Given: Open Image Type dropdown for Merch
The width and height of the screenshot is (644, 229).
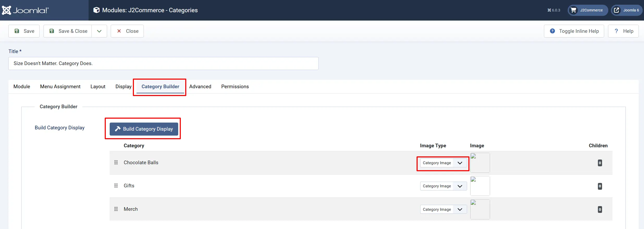Looking at the screenshot, I should click(443, 209).
